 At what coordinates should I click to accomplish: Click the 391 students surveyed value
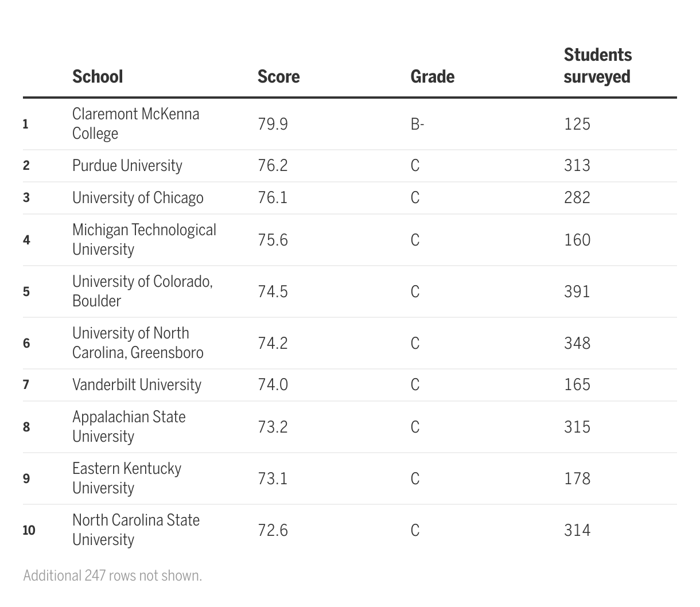(x=577, y=291)
